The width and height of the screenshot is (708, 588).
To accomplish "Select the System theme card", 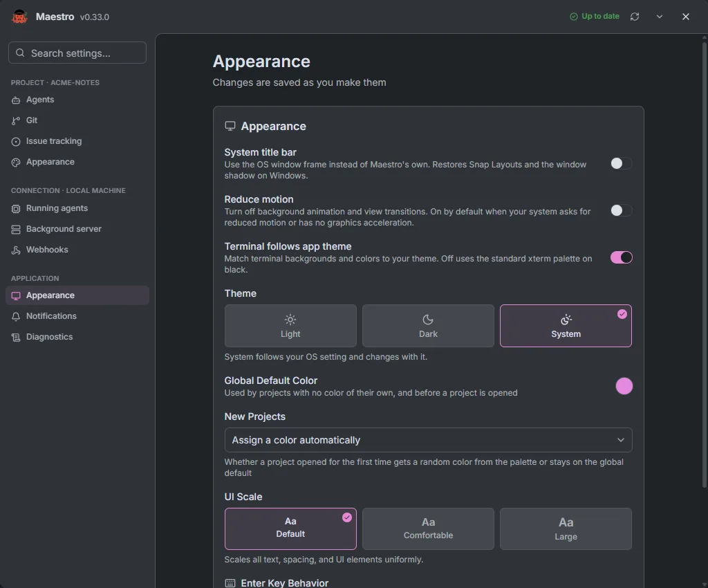I will coord(566,326).
